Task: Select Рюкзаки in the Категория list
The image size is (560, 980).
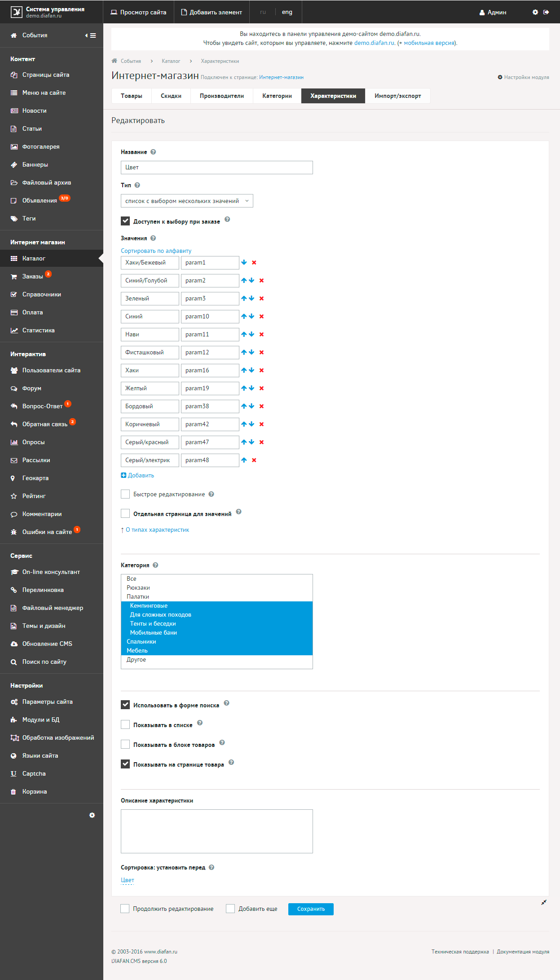Action: pos(138,587)
